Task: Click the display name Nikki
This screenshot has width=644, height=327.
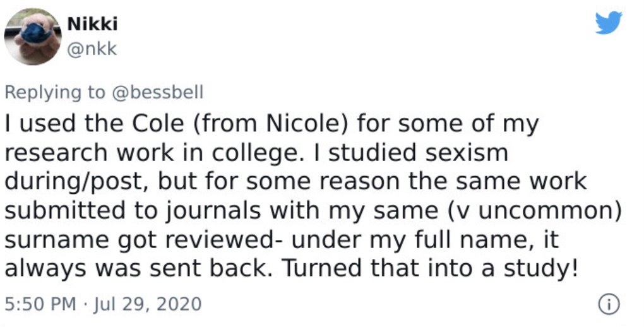Action: pos(92,24)
